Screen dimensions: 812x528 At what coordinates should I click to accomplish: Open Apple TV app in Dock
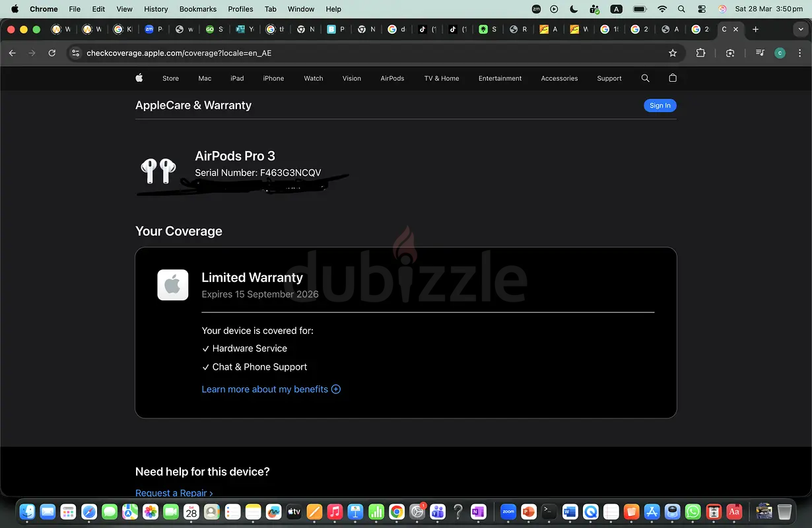[294, 511]
